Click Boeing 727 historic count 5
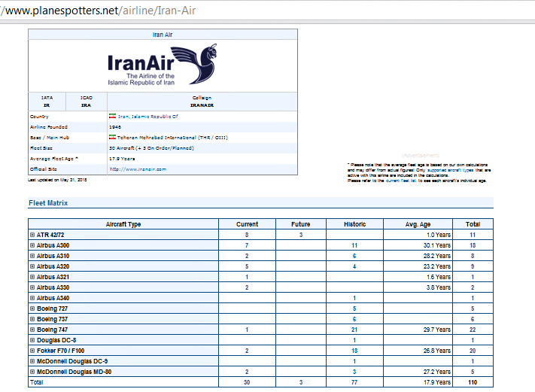535x392 pixels. tap(354, 308)
